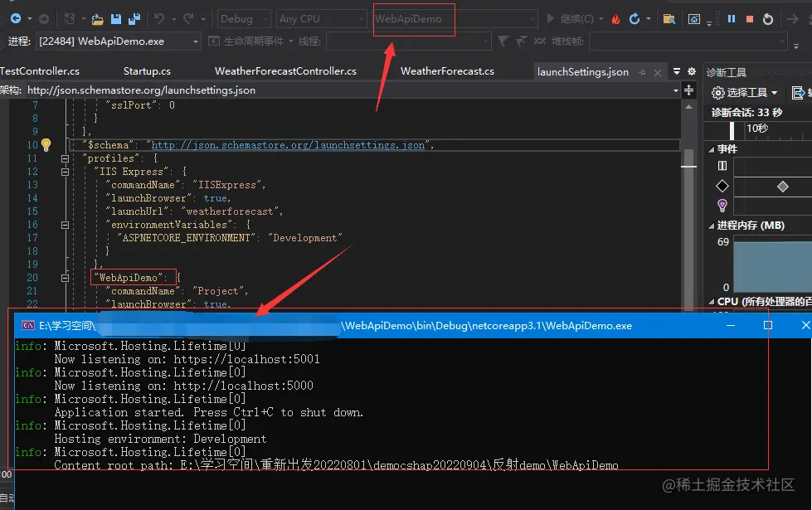The height and width of the screenshot is (510, 812).
Task: Click the toolbar overflow arrow on the debug location bar
Action: pyautogui.click(x=796, y=46)
